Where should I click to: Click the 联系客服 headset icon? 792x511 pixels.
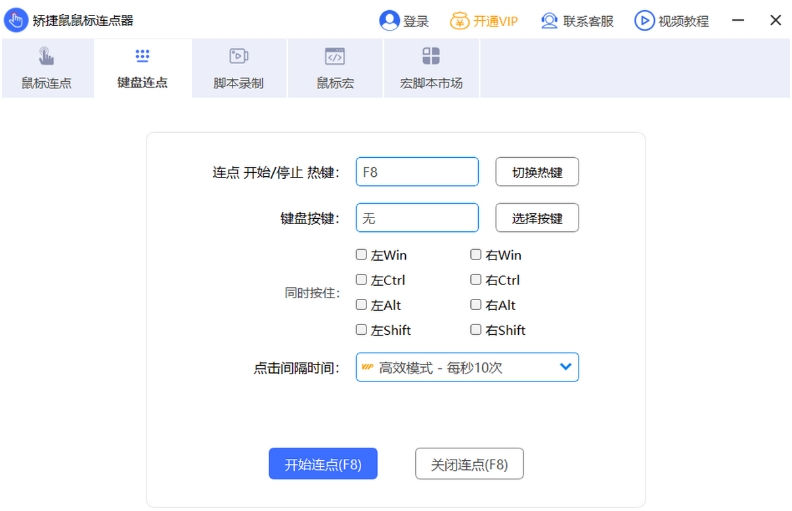(549, 21)
